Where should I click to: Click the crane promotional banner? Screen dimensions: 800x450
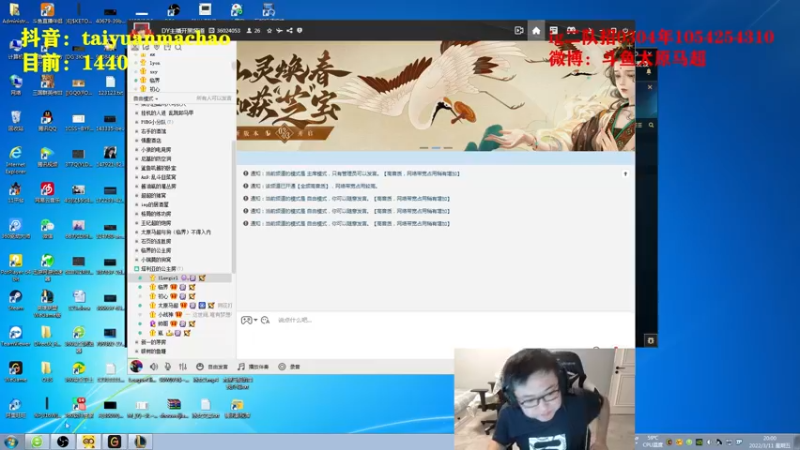click(x=436, y=96)
